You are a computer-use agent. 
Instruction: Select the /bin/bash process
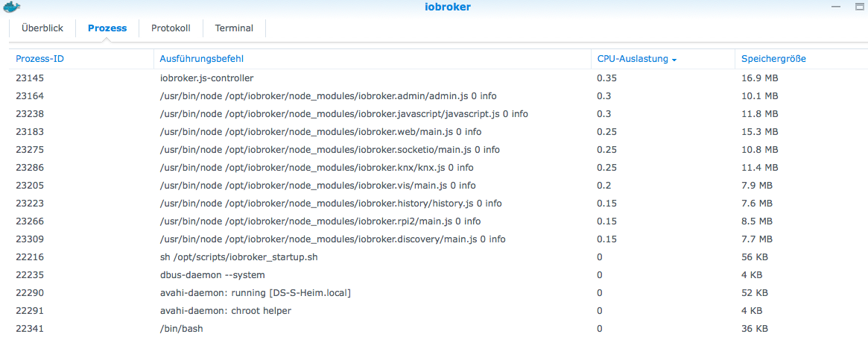(181, 329)
